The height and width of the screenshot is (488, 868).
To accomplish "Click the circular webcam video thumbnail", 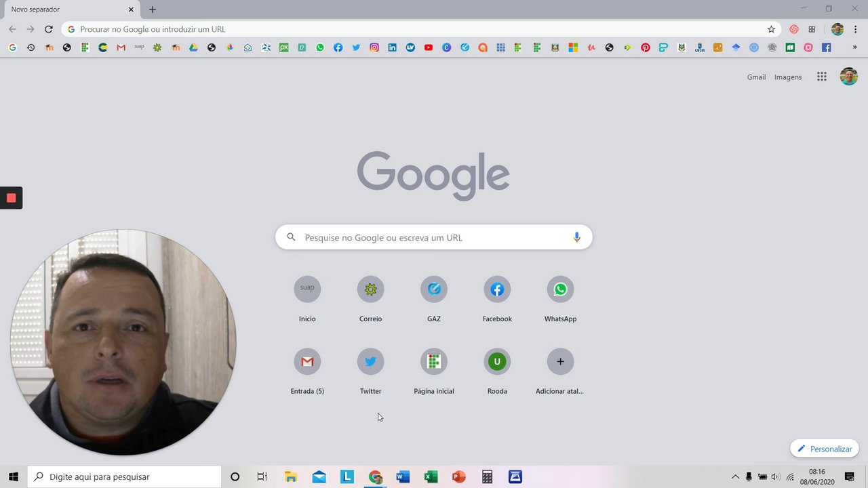I will click(123, 342).
